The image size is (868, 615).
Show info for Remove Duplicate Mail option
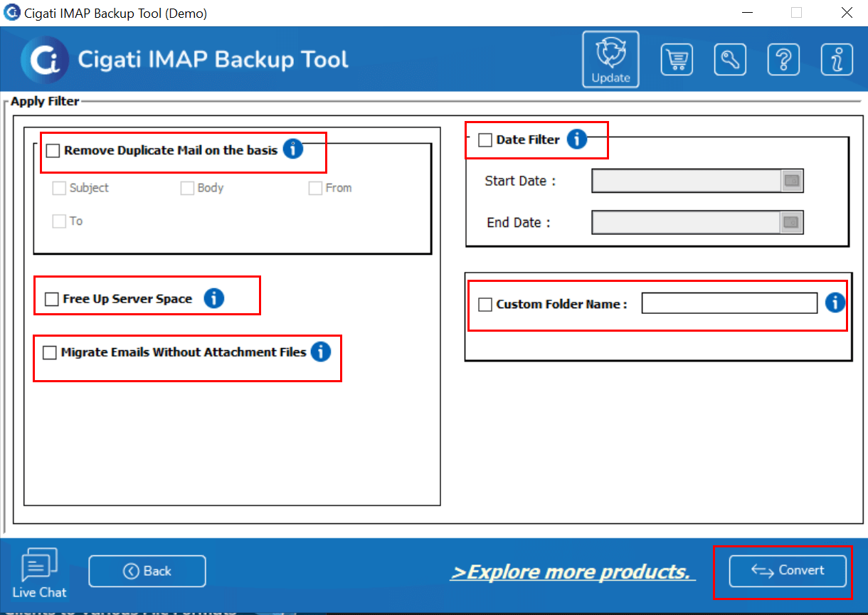293,149
